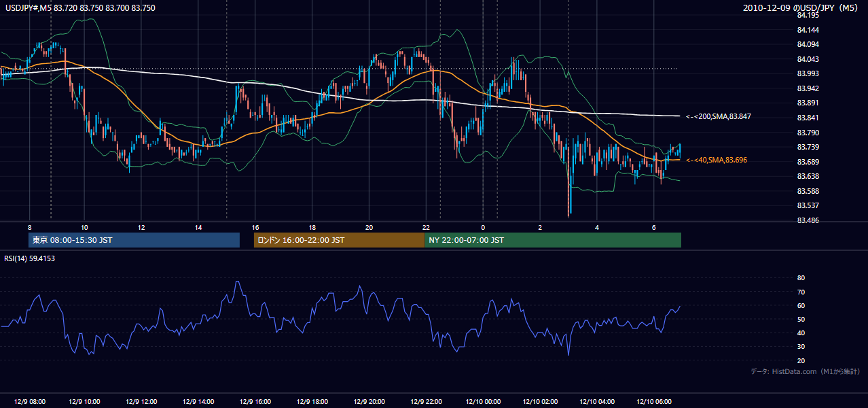Click price axis value 84.043

[x=808, y=59]
